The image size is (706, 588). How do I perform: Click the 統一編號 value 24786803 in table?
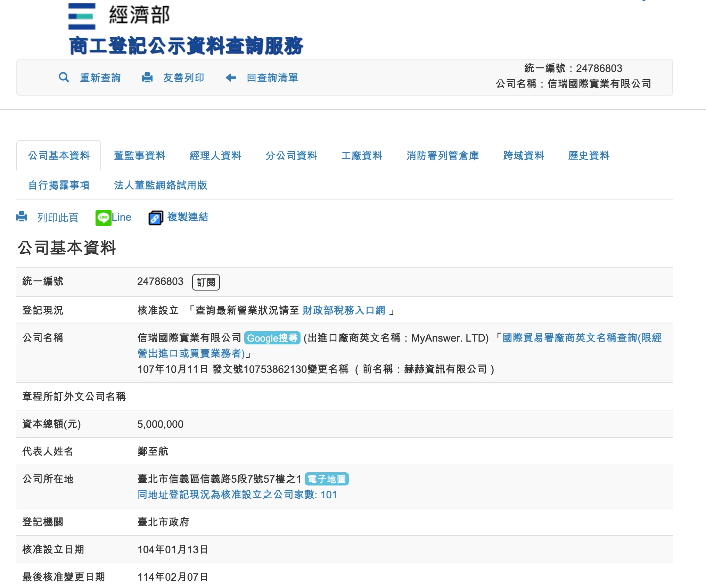click(x=160, y=281)
